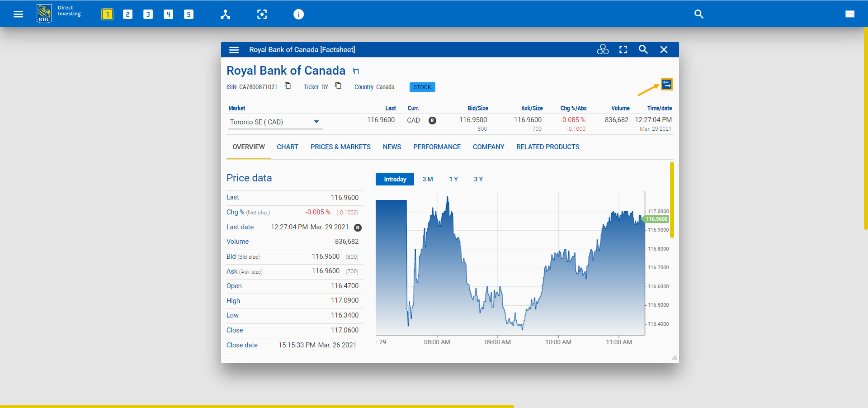Open the info icon in the top toolbar
The height and width of the screenshot is (408, 868).
tap(298, 14)
